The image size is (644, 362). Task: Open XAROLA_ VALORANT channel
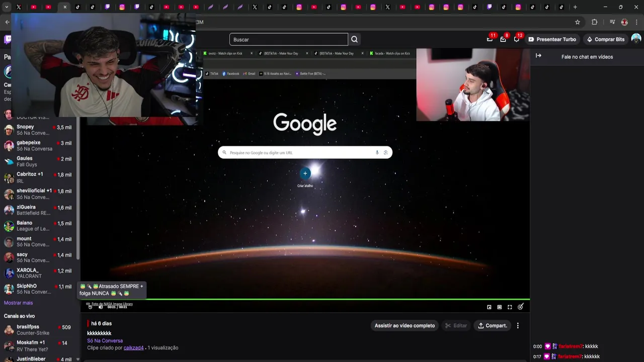39,273
